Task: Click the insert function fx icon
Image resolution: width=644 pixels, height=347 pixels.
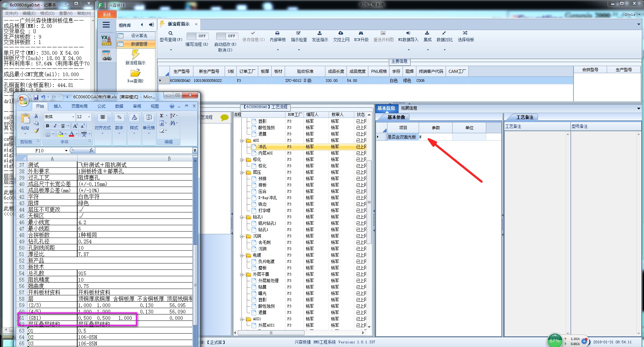Action: click(91, 151)
